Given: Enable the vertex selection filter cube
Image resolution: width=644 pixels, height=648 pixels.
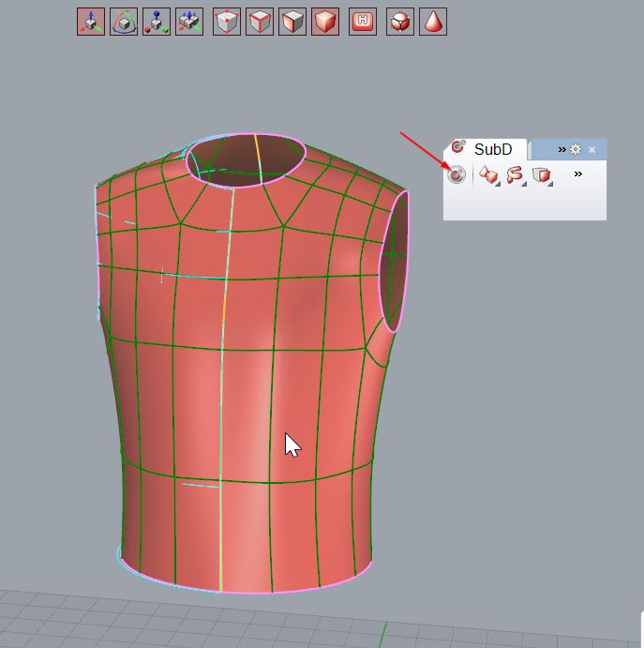Looking at the screenshot, I should point(227,22).
